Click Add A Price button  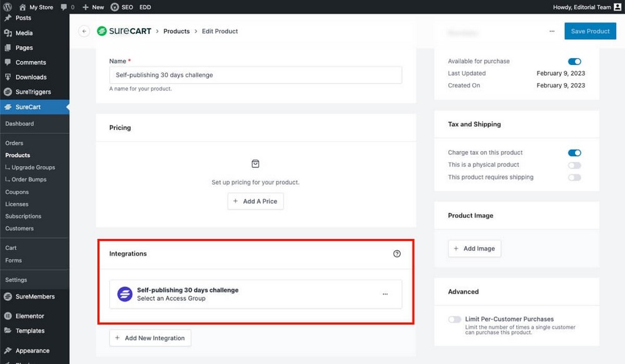[255, 201]
